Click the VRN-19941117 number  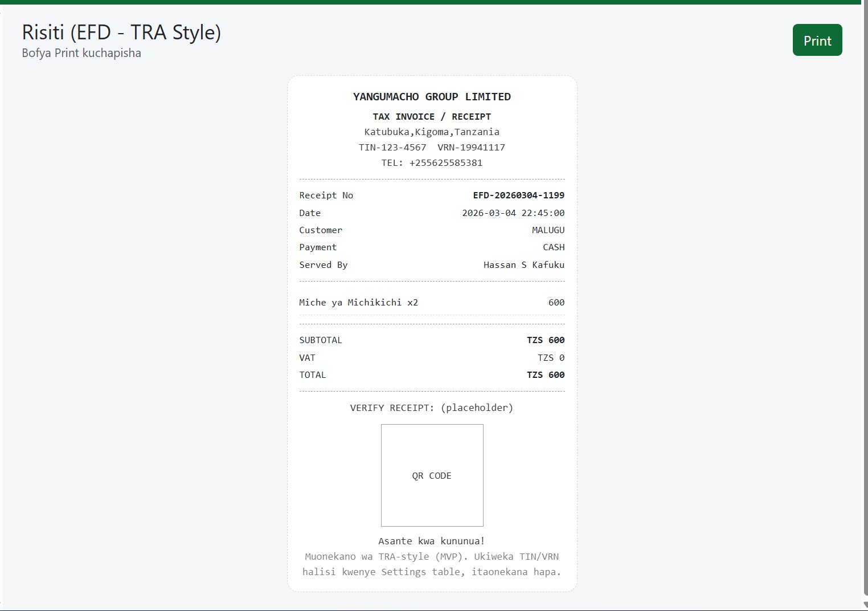[471, 147]
